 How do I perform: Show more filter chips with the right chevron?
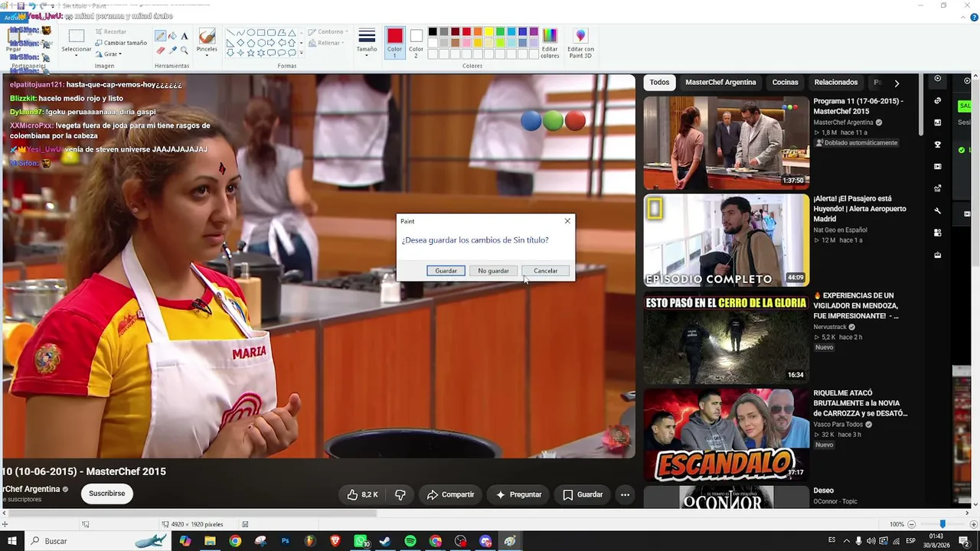[x=897, y=83]
